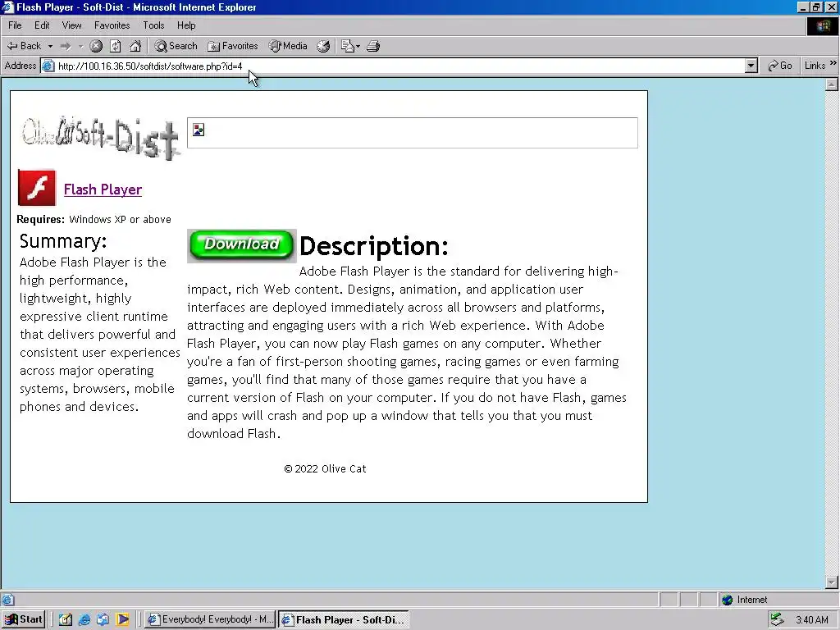This screenshot has height=630, width=840.
Task: Go to Home page icon
Action: [x=135, y=46]
